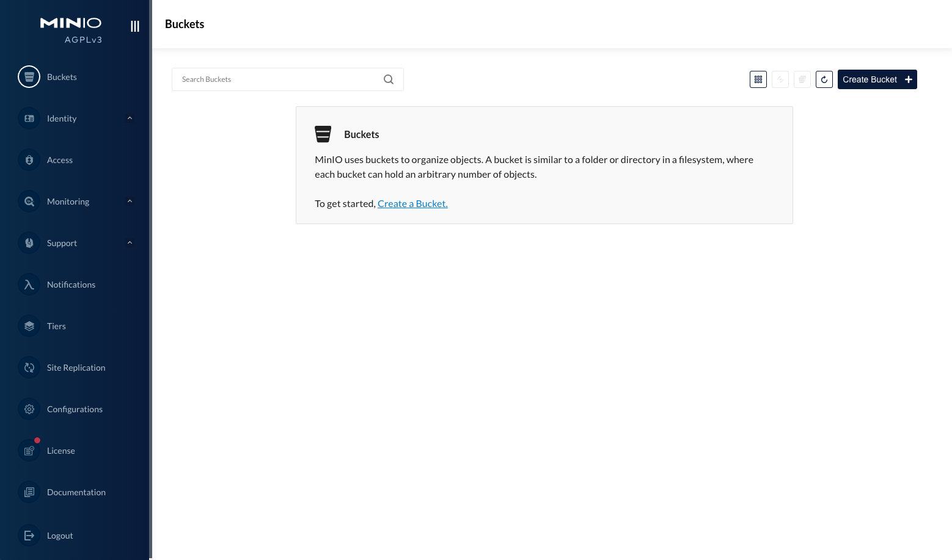Click the Site Replication sync icon
This screenshot has width=952, height=560.
29,367
